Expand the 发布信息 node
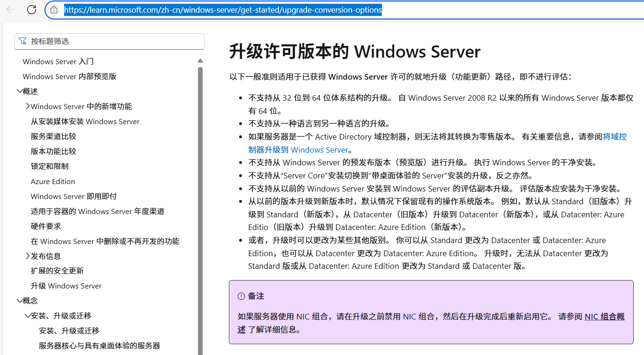 [x=28, y=256]
